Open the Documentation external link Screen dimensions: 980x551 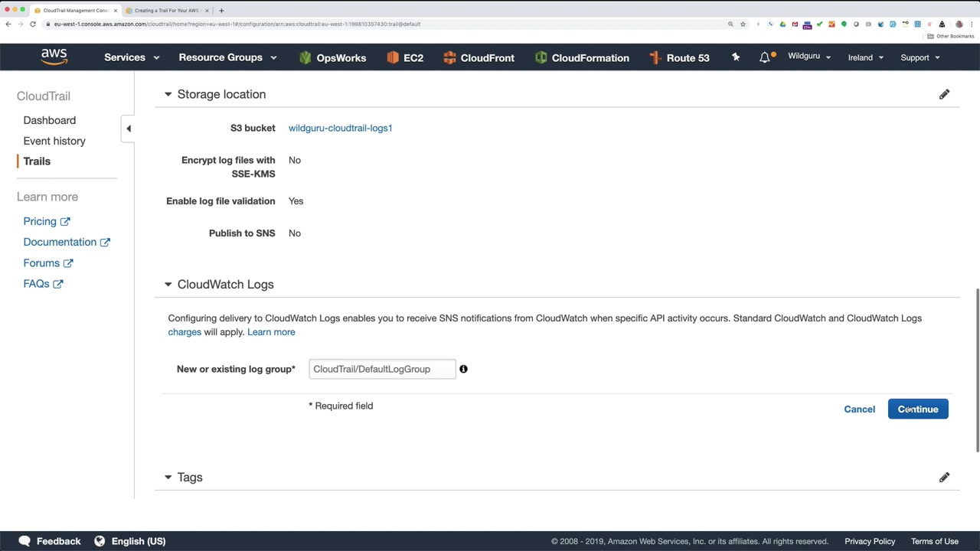pyautogui.click(x=67, y=242)
